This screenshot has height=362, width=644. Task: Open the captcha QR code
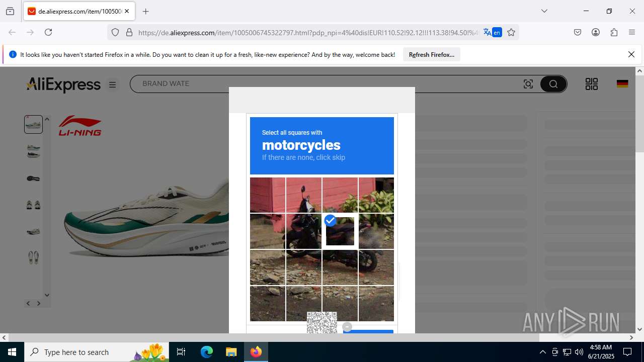pos(322,322)
